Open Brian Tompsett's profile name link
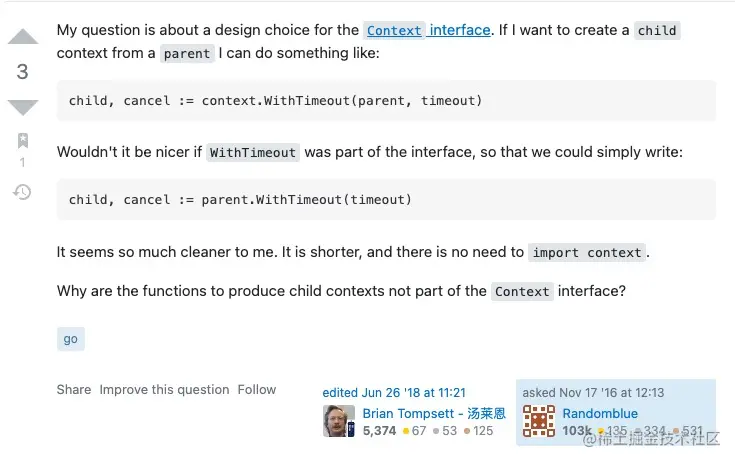 [434, 413]
